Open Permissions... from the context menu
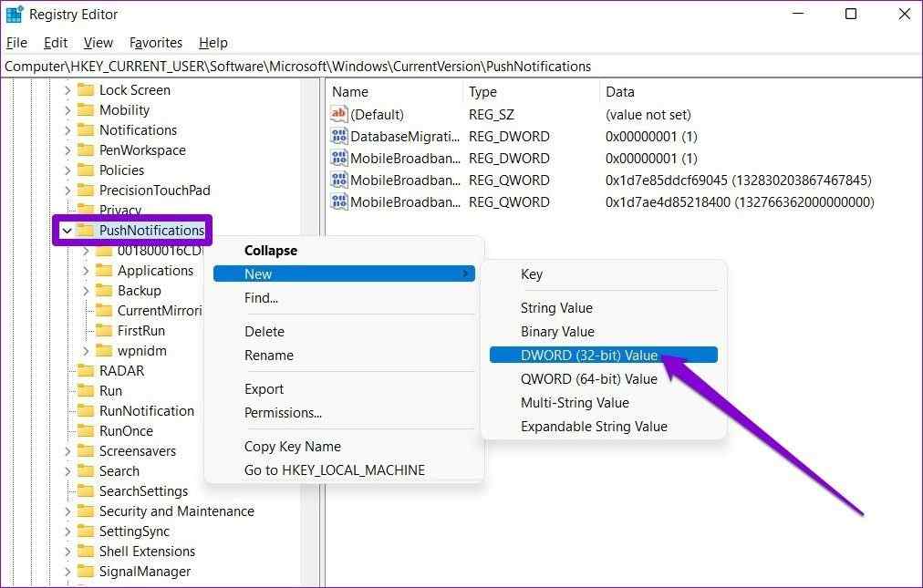Image resolution: width=923 pixels, height=588 pixels. 344,413
